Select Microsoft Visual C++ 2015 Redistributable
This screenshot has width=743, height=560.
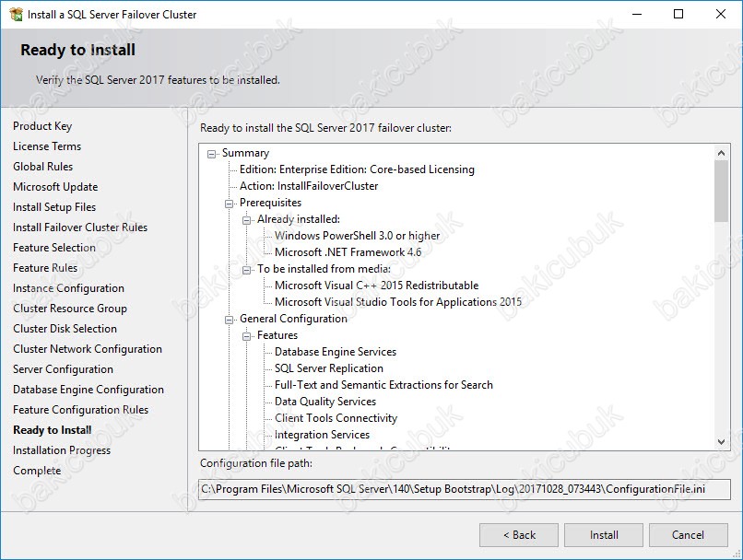(377, 286)
